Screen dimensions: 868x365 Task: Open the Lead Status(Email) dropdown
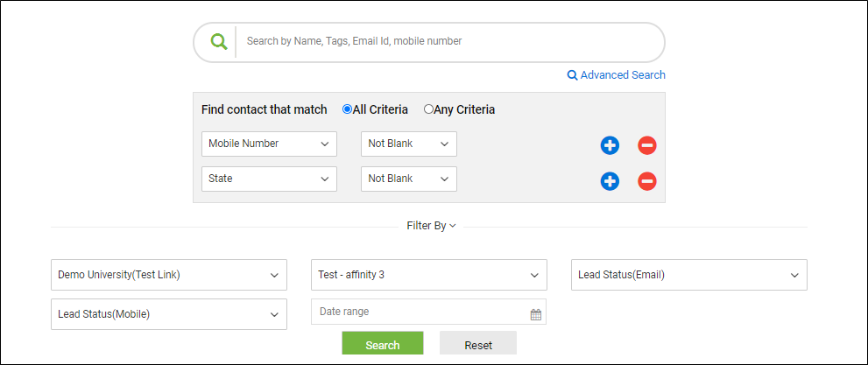(x=689, y=275)
